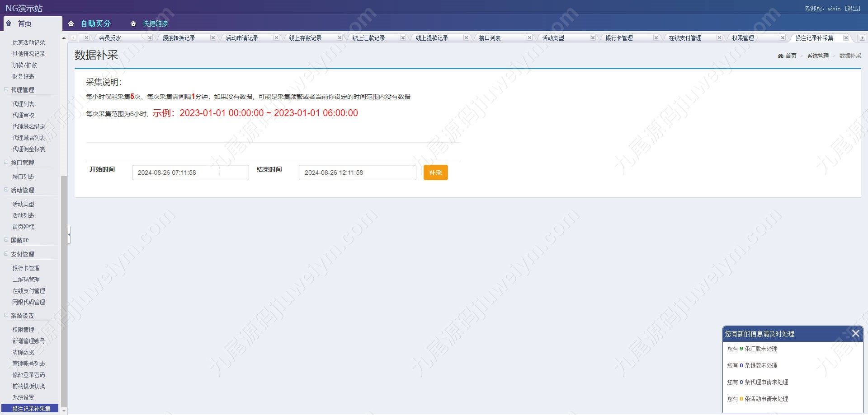Collapse the 系统设置 menu group
868x415 pixels.
point(6,315)
